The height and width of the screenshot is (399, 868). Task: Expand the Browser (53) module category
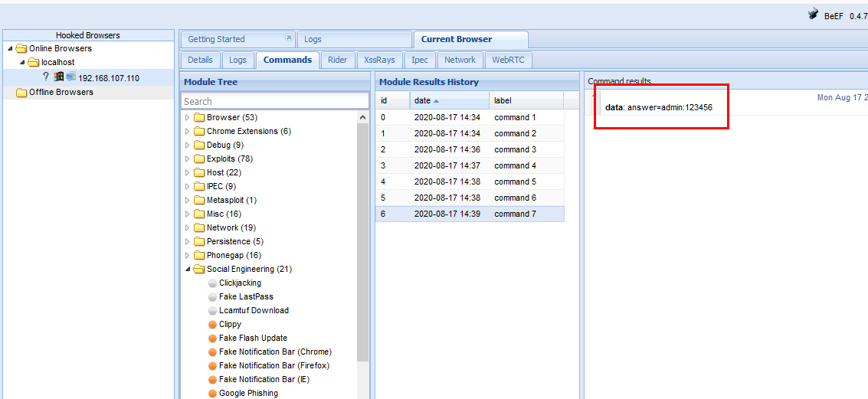(x=187, y=118)
